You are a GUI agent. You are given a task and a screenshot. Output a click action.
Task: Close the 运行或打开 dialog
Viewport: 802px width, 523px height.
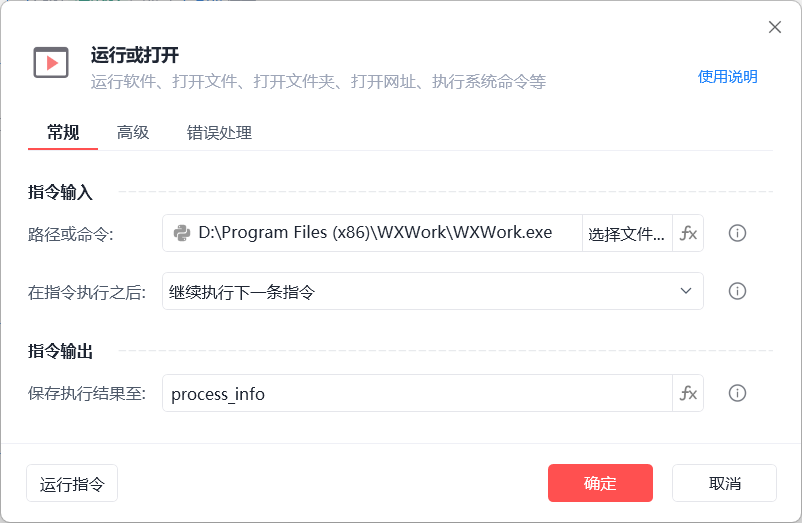coord(774,27)
